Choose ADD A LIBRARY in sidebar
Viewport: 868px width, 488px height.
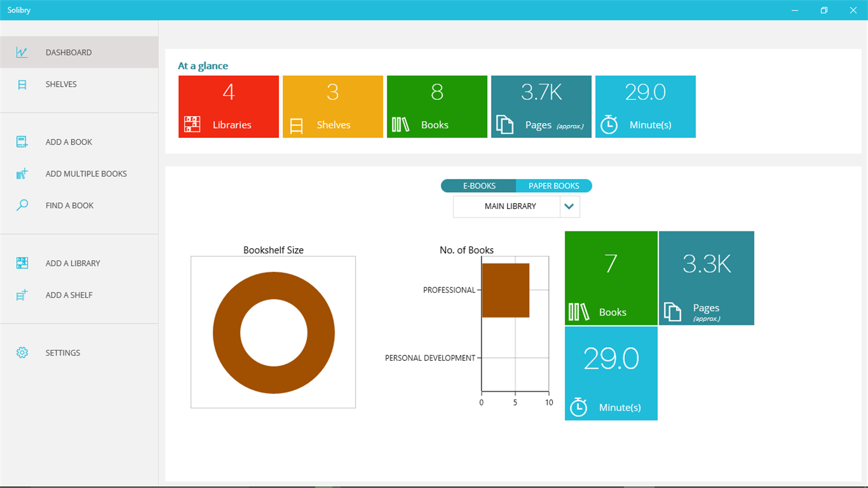coord(79,263)
